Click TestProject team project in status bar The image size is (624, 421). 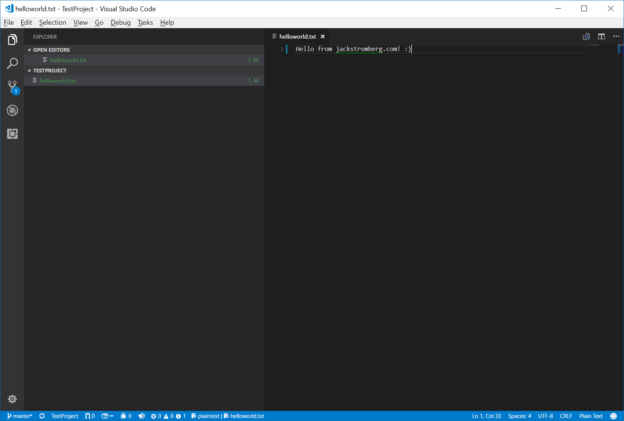click(x=64, y=416)
